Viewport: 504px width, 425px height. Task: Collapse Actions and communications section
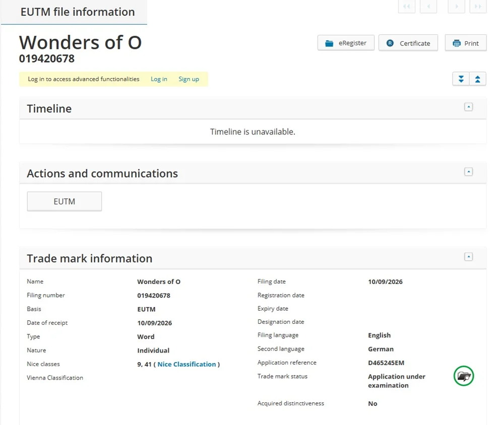coord(469,172)
